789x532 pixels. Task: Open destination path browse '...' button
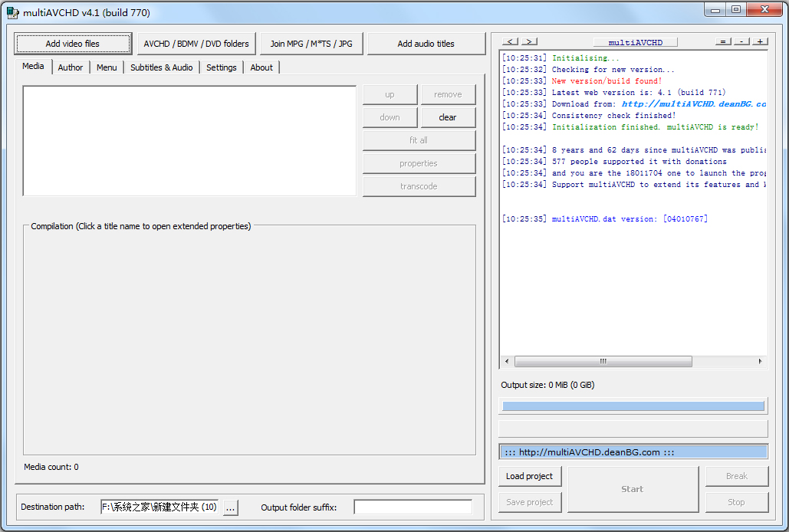[x=231, y=507]
